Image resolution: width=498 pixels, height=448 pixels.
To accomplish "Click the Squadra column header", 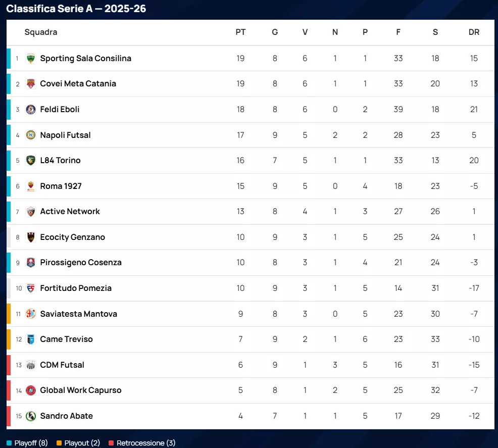I will click(41, 32).
